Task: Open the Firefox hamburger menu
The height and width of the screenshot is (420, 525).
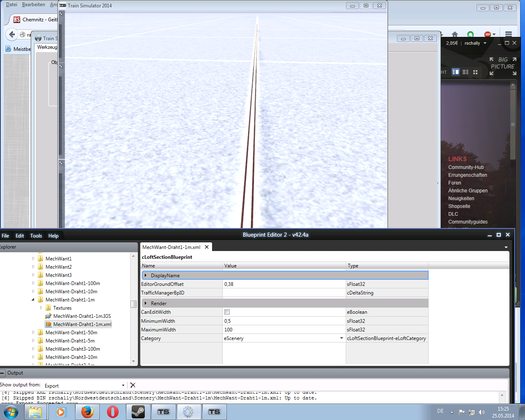Action: 509,34
